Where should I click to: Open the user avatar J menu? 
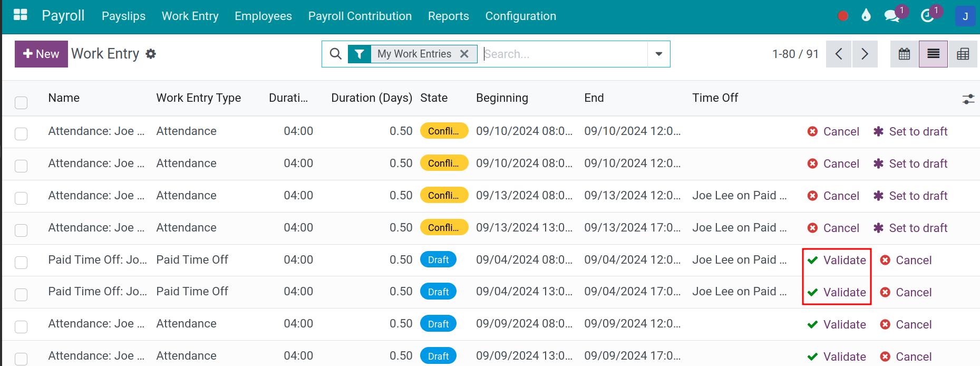pyautogui.click(x=965, y=16)
